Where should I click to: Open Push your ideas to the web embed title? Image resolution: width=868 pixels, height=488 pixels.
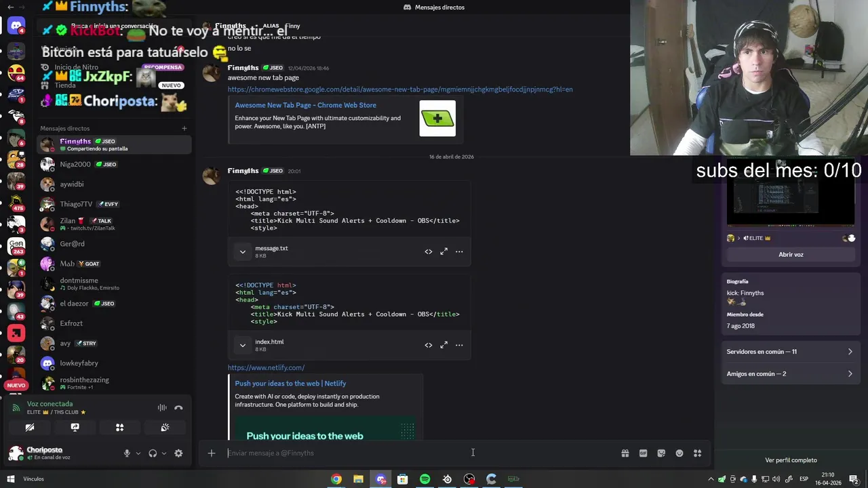tap(290, 384)
